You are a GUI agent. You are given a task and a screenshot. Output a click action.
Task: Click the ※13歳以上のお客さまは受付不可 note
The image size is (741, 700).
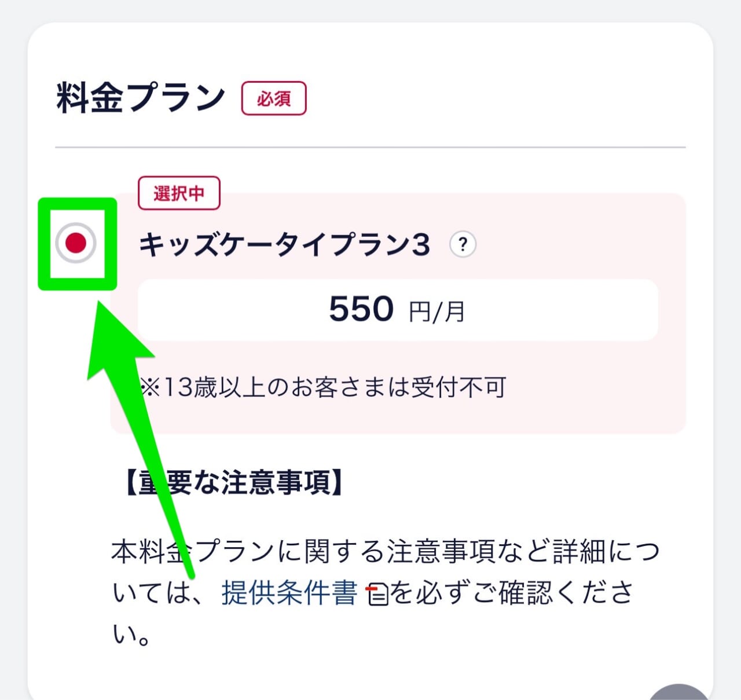click(324, 388)
